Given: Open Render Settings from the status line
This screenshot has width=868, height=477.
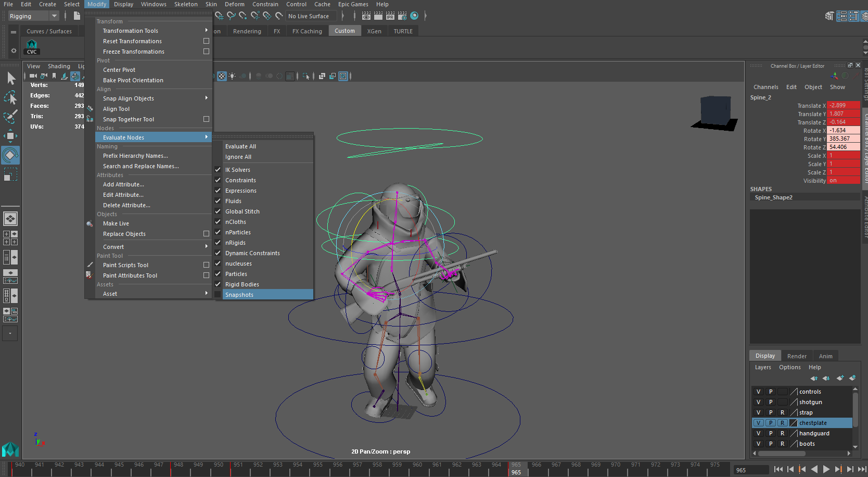Looking at the screenshot, I should 402,16.
